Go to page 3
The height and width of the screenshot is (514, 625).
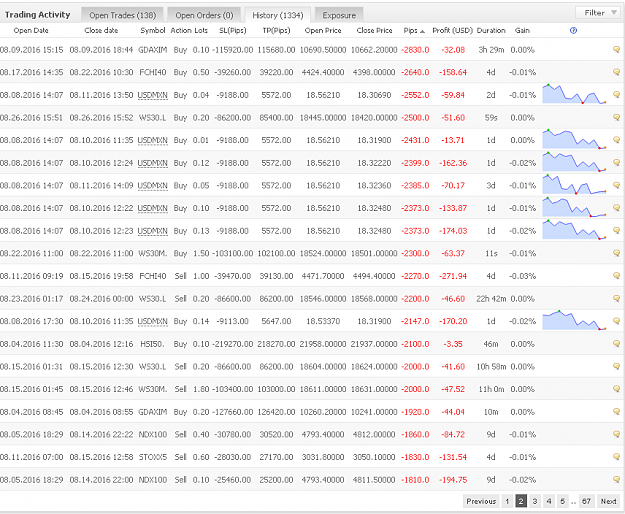tap(535, 501)
